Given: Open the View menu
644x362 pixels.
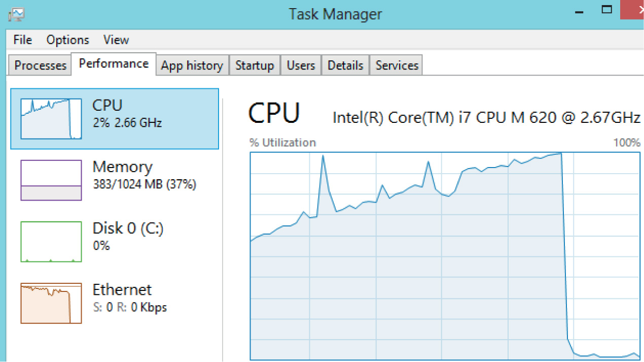Looking at the screenshot, I should [x=116, y=40].
